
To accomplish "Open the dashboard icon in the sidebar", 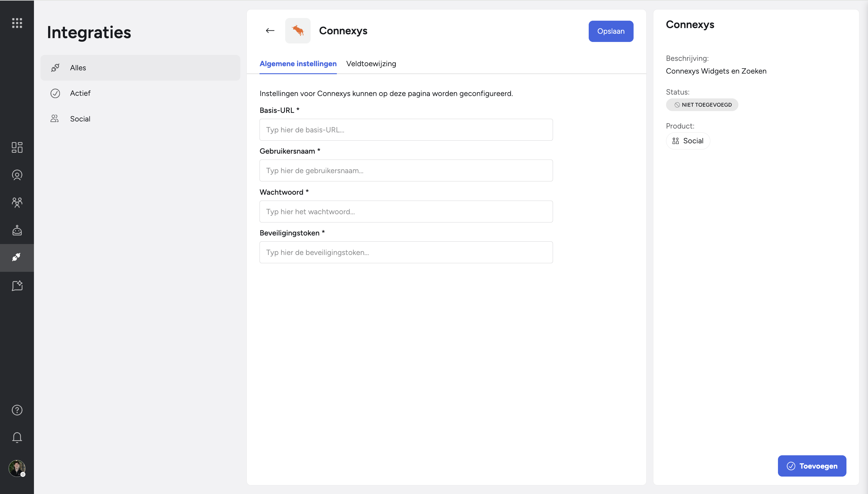I will [x=17, y=147].
